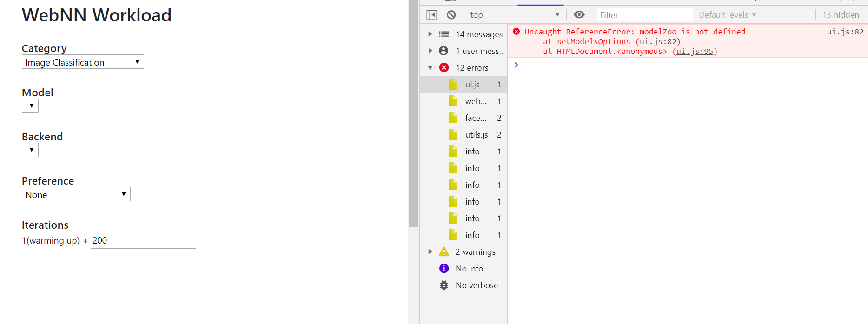Open the top context dropdown
The height and width of the screenshot is (324, 868).
point(515,15)
